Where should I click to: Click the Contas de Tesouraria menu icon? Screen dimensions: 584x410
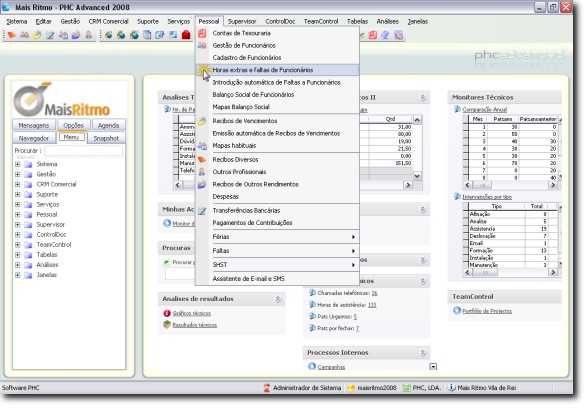point(202,33)
